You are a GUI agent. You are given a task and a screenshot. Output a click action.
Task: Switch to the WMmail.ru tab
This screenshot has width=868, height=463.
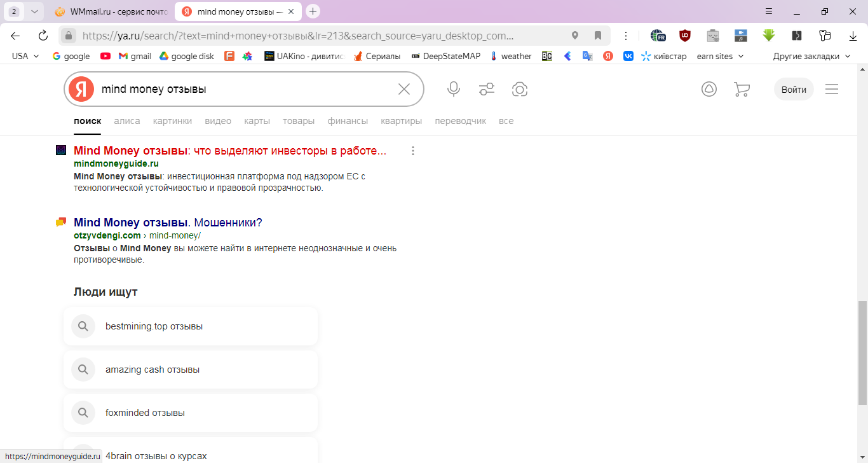click(x=111, y=11)
